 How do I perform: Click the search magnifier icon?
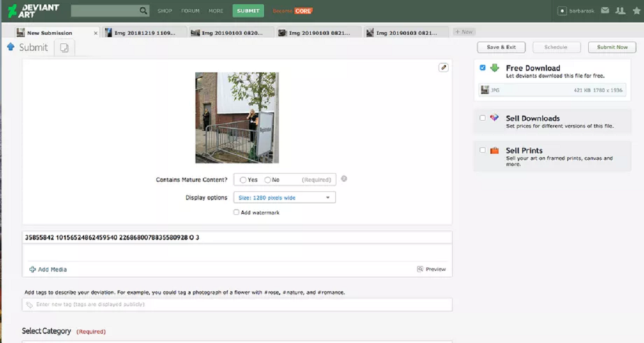tap(143, 11)
